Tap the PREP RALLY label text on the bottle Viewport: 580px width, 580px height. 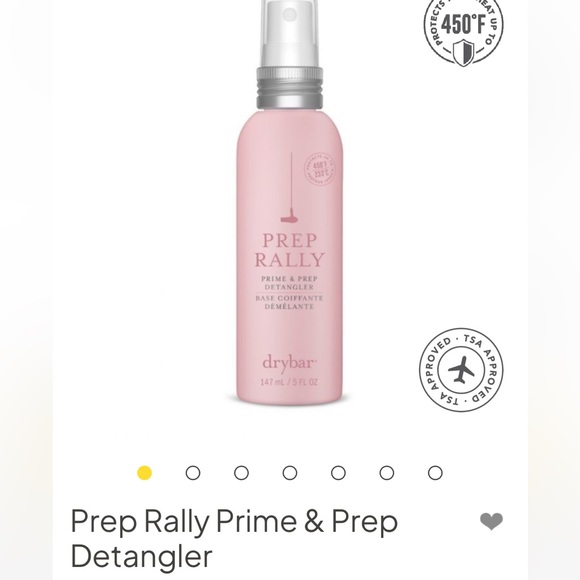pyautogui.click(x=290, y=250)
